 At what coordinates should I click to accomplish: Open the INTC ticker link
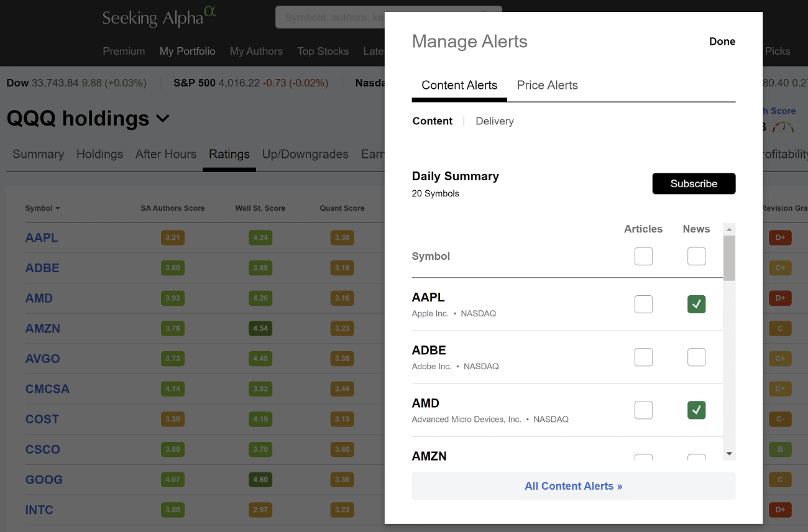point(39,510)
